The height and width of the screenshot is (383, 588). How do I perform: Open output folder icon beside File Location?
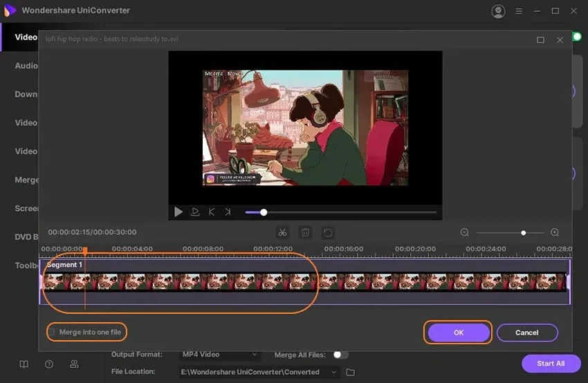350,372
